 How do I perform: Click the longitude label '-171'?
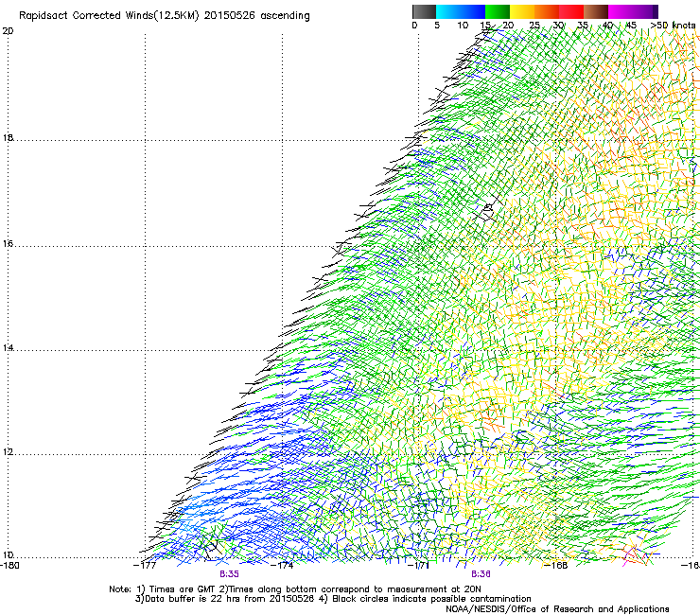pos(419,565)
